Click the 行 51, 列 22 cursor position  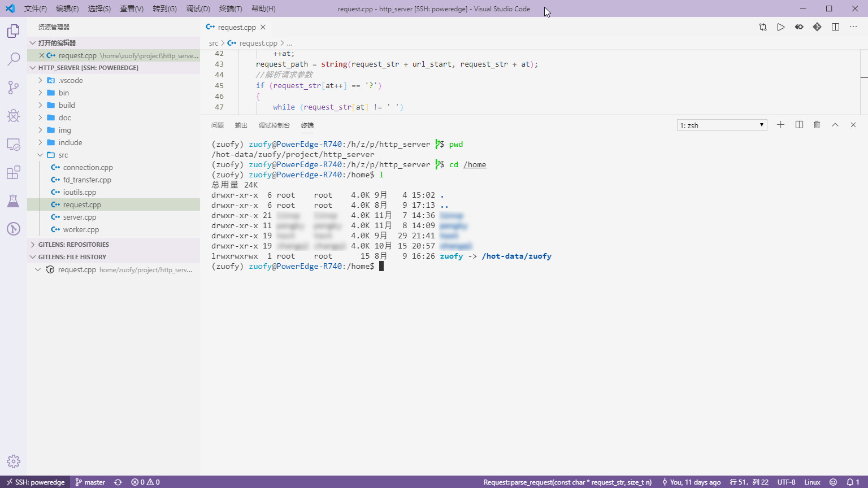749,482
